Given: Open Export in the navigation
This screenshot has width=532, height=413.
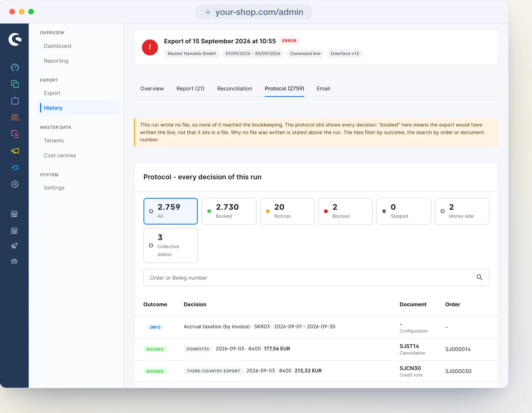Looking at the screenshot, I should coord(52,93).
